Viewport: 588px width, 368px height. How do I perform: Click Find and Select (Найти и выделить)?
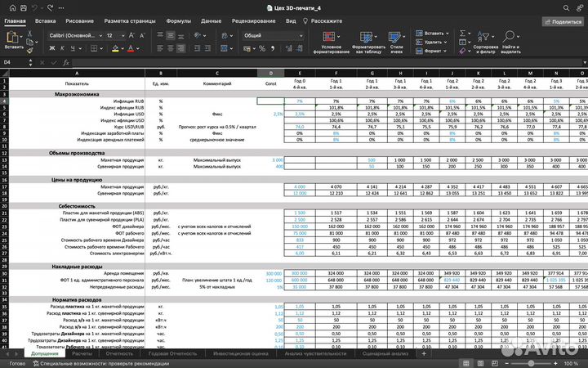tap(510, 40)
